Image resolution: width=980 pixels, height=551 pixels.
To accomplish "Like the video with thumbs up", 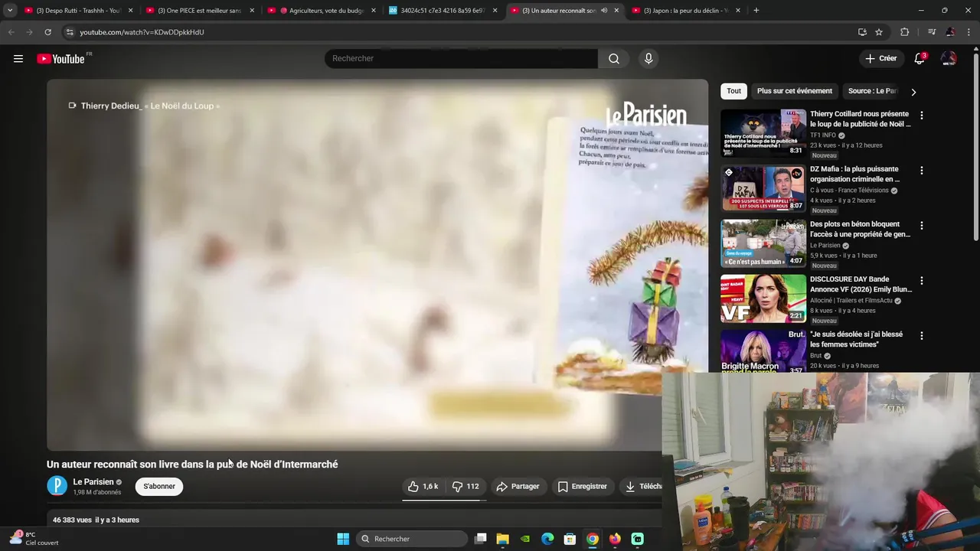I will coord(423,486).
